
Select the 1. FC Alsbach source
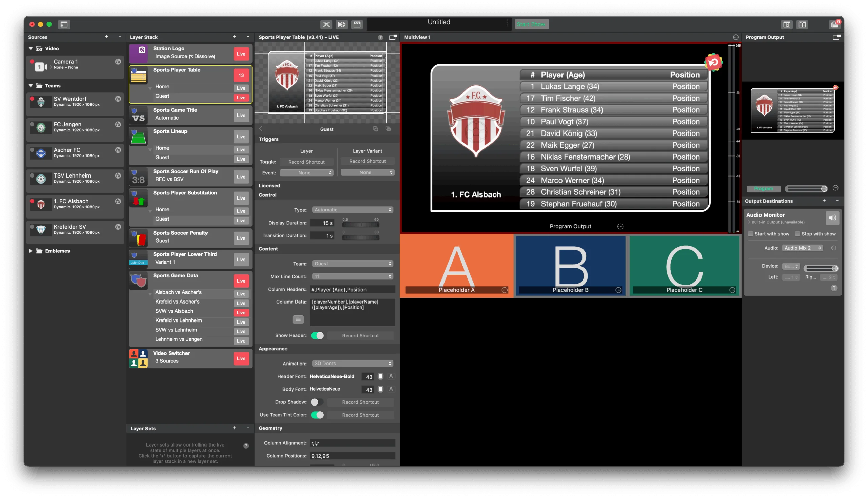[75, 206]
